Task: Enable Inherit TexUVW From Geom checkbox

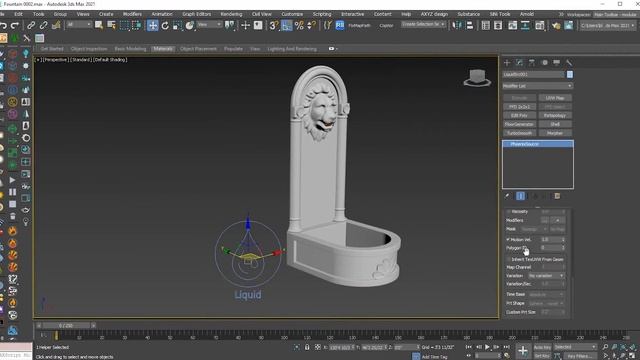Action: [x=509, y=259]
